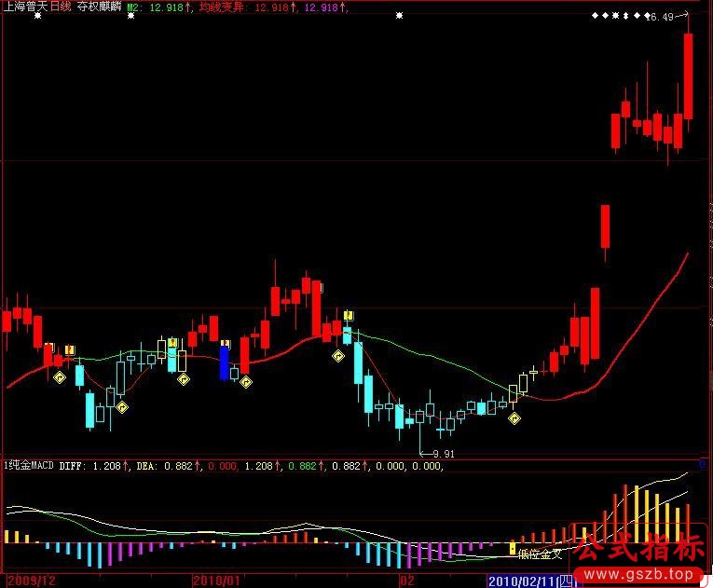
Task: Click the diamond marker below the blue candle
Action: tap(246, 381)
